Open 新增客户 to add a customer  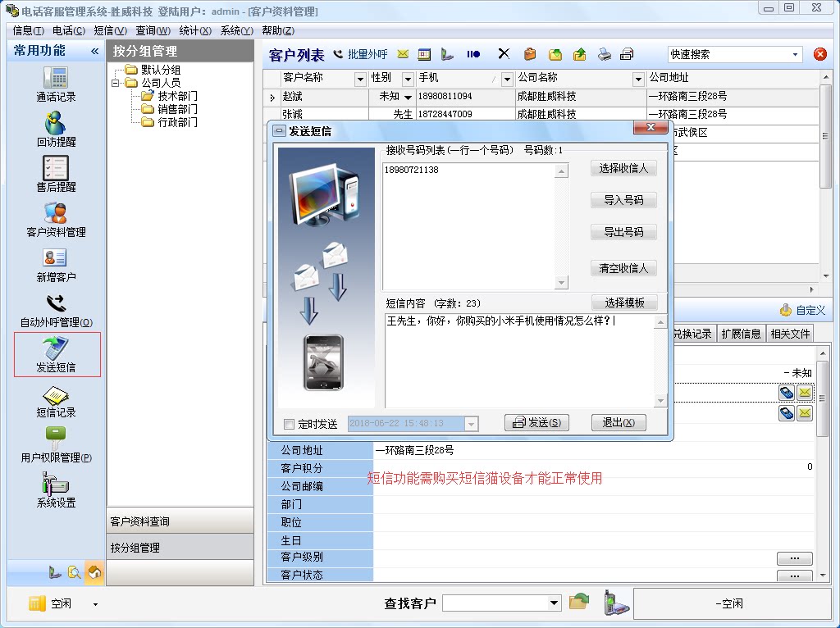[56, 264]
